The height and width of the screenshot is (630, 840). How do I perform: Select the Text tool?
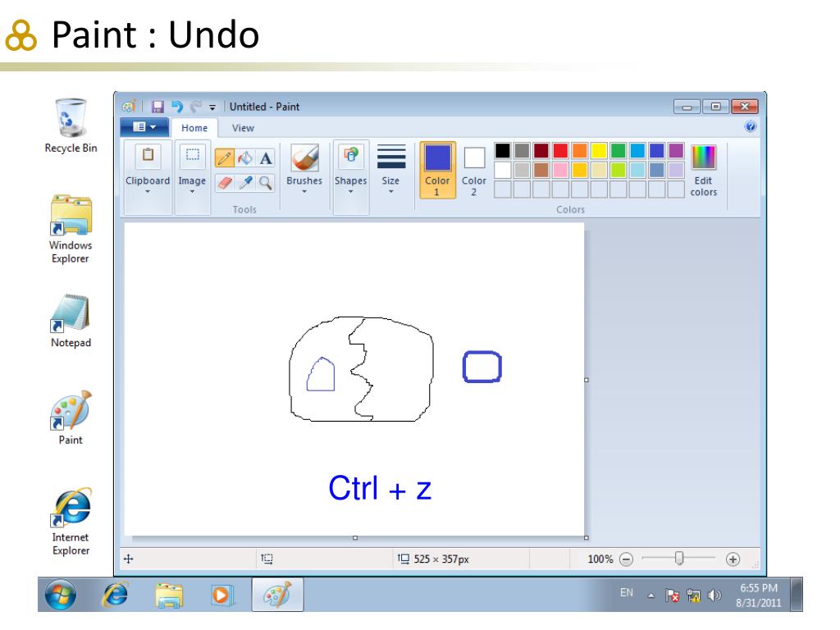pos(266,158)
